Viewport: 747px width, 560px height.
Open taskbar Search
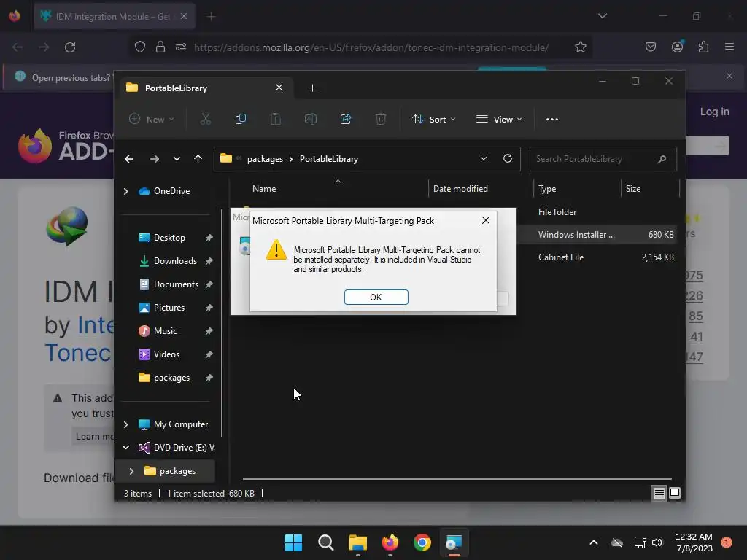click(326, 542)
